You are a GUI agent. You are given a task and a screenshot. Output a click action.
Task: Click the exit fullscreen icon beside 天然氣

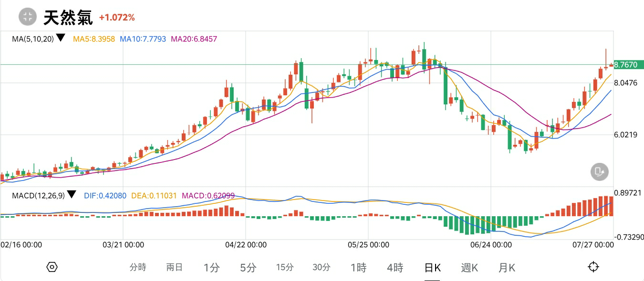point(27,17)
